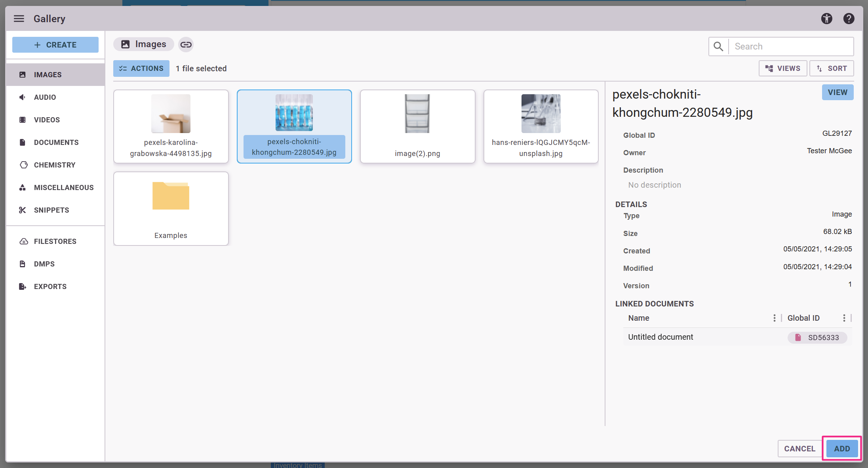
Task: Click the link icon next to Images
Action: (x=186, y=44)
